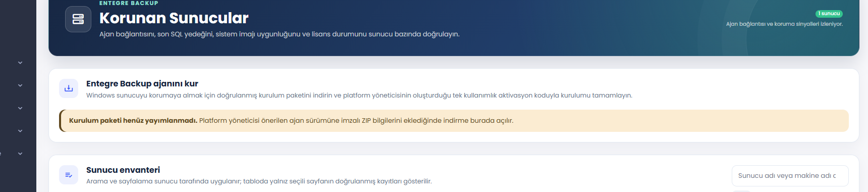The width and height of the screenshot is (868, 192).
Task: Click the "ENTEGRE BACKUP" header label
Action: 129,3
